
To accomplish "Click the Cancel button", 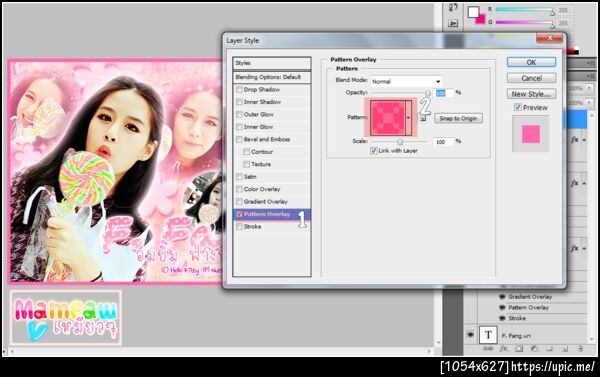I will pyautogui.click(x=531, y=78).
